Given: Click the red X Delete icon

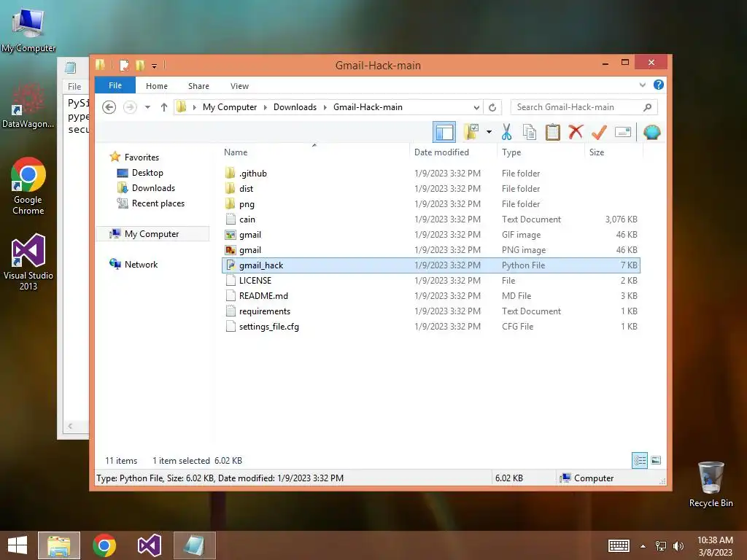Looking at the screenshot, I should point(576,132).
